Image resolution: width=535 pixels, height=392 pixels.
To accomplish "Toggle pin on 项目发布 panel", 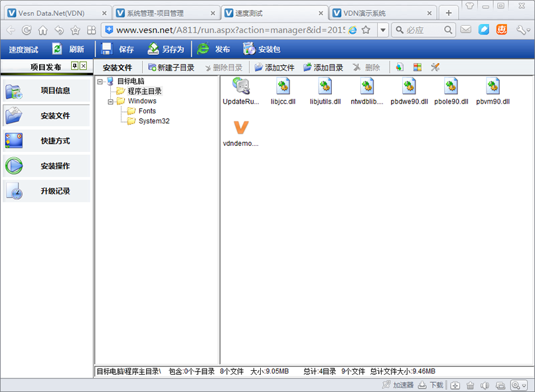I will pos(74,66).
